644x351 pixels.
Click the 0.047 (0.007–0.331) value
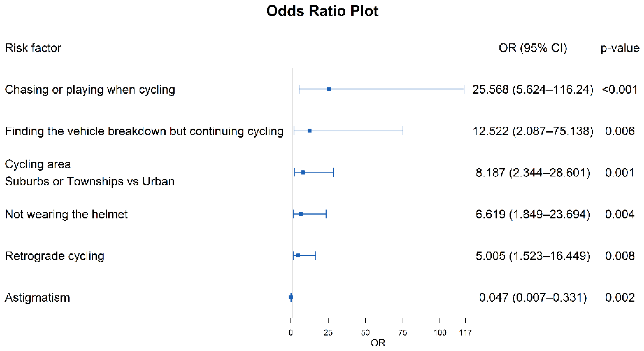click(x=532, y=298)
